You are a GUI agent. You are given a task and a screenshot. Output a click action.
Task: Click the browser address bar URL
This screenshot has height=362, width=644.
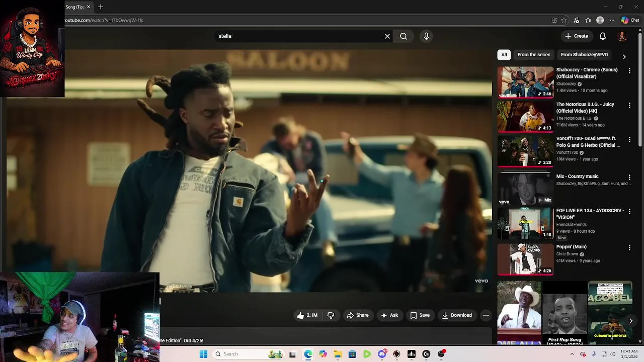click(x=105, y=20)
